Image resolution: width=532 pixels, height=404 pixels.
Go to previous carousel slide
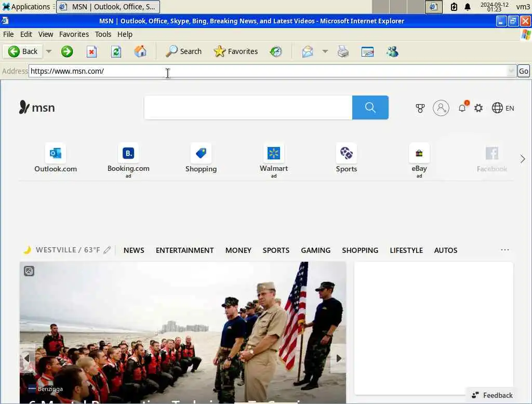(27, 358)
